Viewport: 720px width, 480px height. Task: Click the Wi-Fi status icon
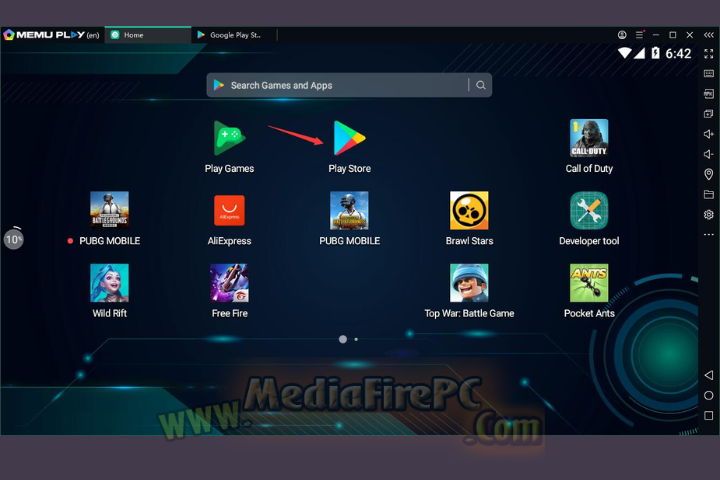[x=624, y=53]
